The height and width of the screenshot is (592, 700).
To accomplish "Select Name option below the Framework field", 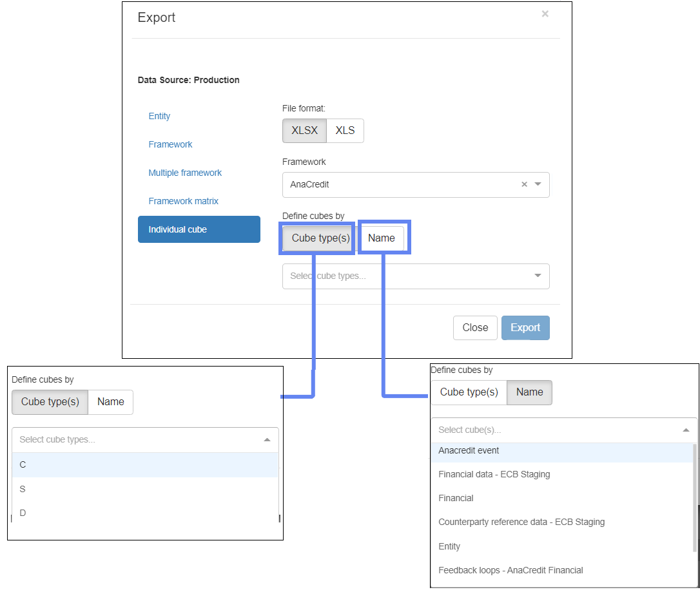I will click(381, 238).
